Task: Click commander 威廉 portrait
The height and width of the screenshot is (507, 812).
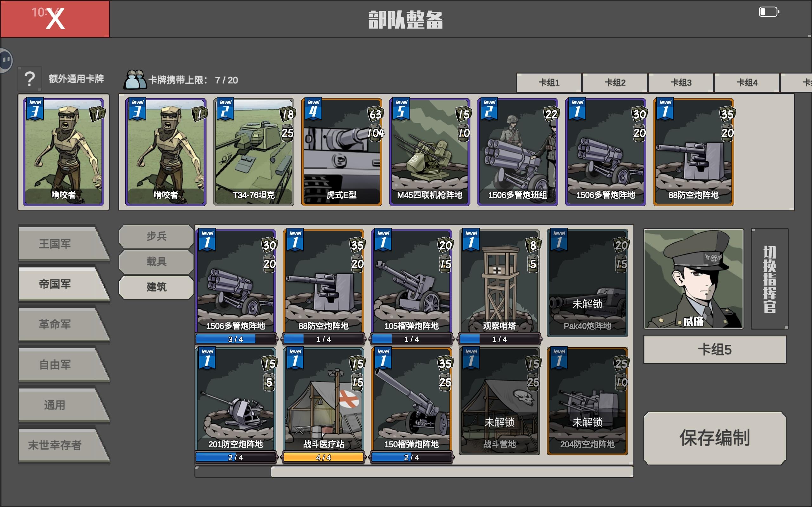Action: [x=693, y=278]
